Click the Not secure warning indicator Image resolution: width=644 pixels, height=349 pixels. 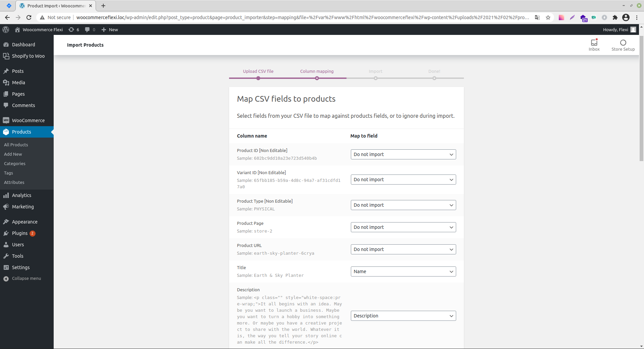[x=55, y=17]
